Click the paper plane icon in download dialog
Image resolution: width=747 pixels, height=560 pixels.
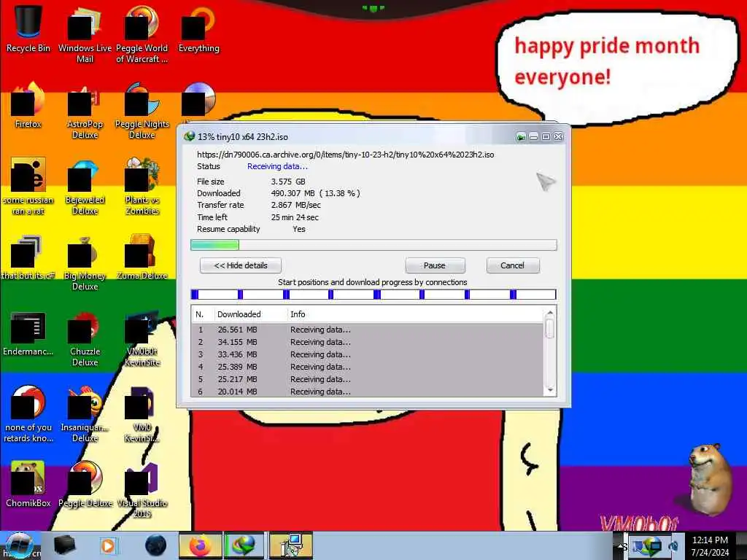coord(546,182)
